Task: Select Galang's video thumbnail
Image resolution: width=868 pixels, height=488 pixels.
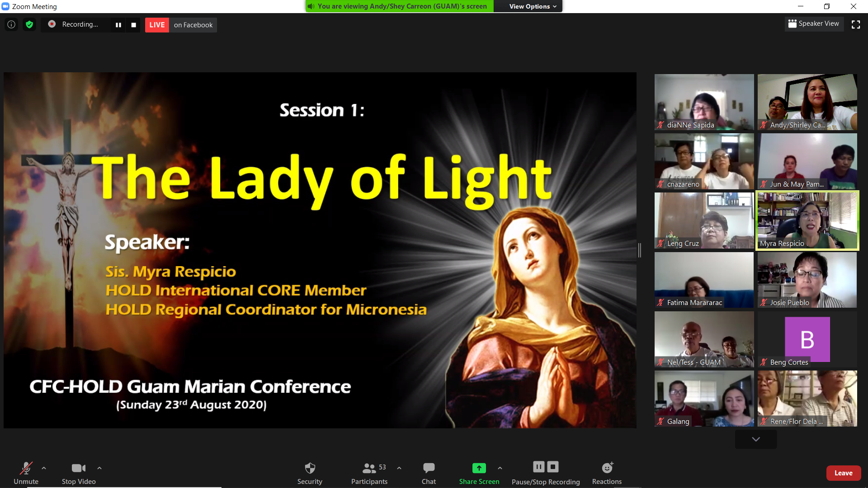Action: 704,399
